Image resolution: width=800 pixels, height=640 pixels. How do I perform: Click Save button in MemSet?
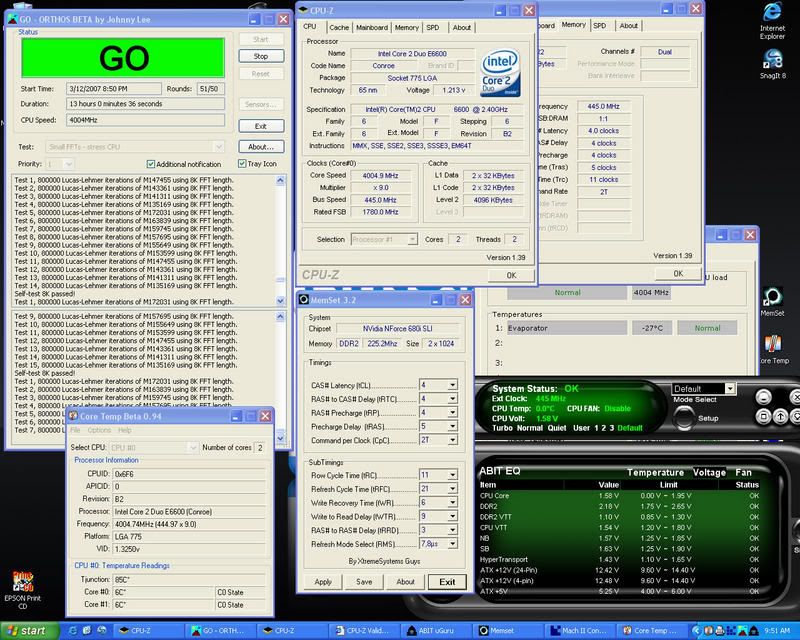coord(364,582)
